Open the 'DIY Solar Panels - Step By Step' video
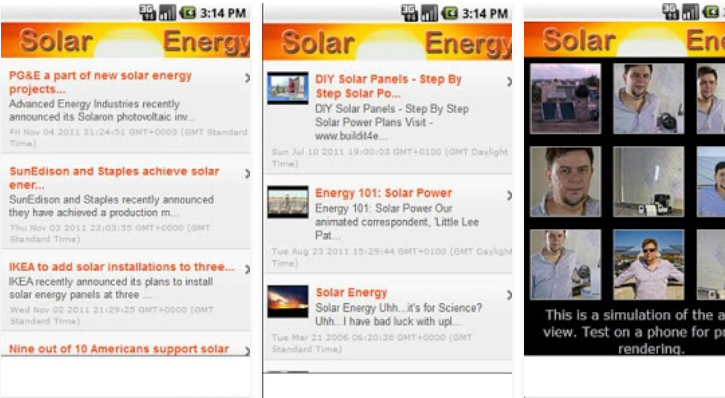 [388, 86]
